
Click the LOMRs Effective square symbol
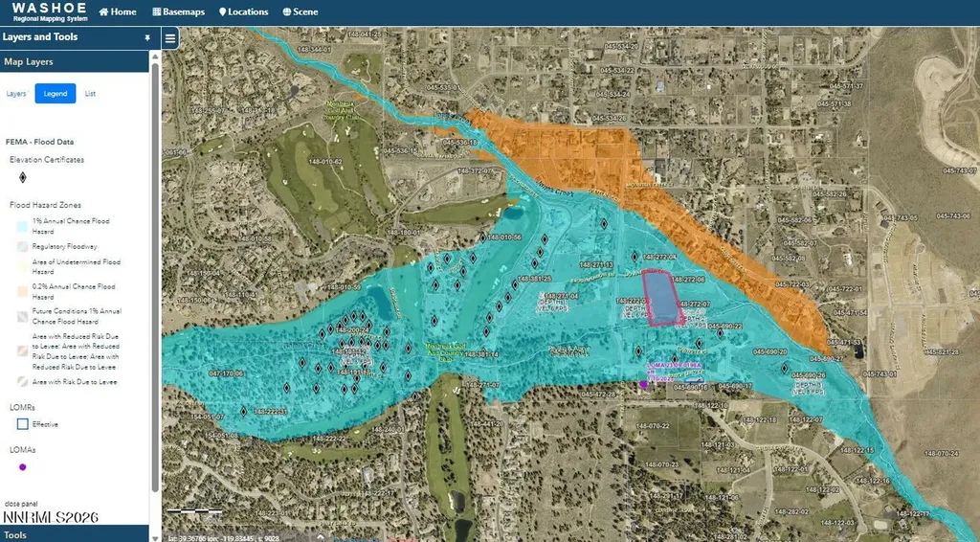(23, 424)
